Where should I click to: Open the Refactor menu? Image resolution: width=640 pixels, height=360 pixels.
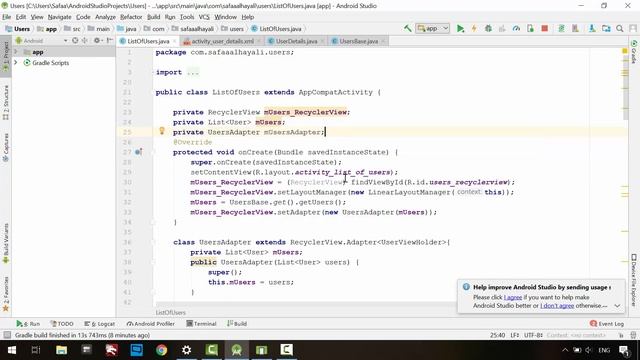tap(131, 17)
